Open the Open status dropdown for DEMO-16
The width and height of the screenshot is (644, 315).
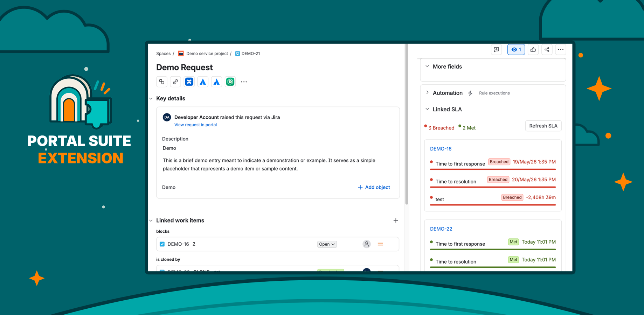(x=327, y=244)
